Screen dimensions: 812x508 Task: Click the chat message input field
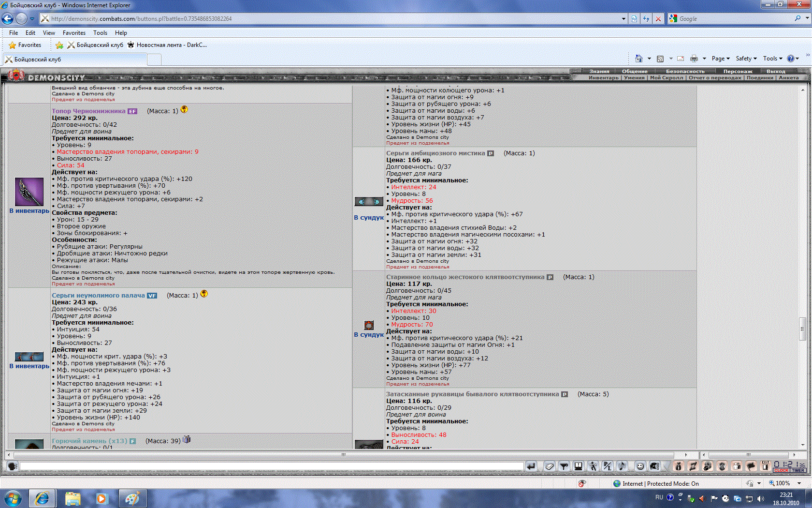[x=272, y=466]
